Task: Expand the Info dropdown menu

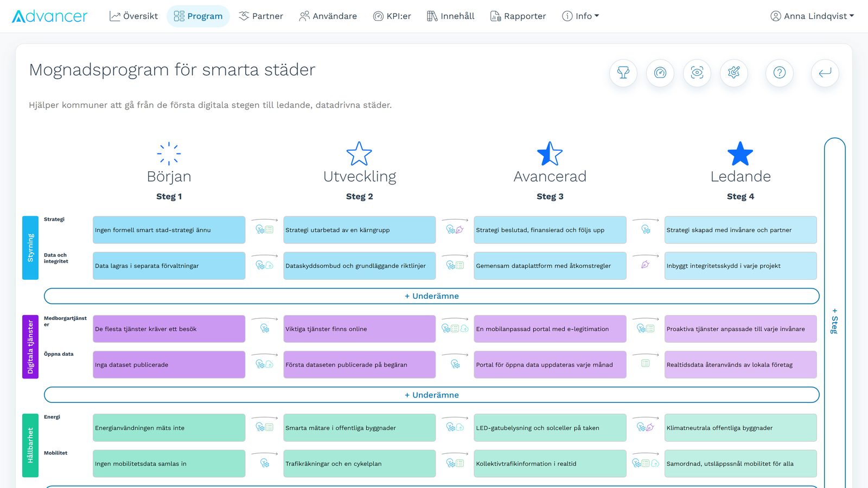Action: pos(580,16)
